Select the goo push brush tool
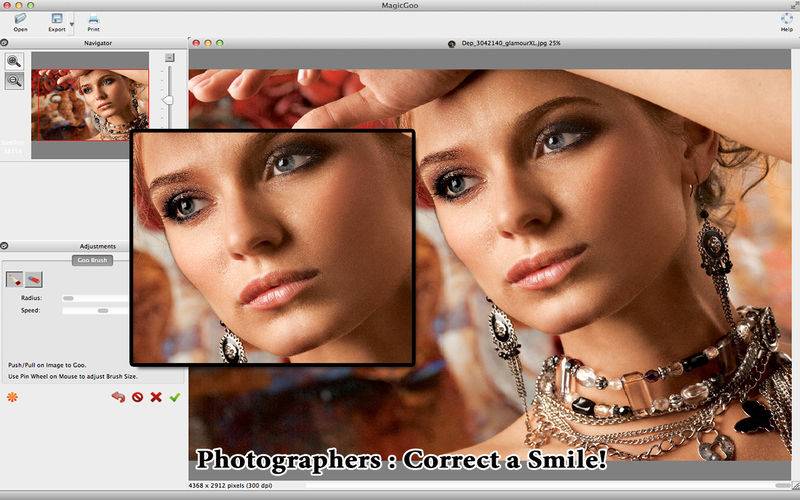Viewport: 800px width, 500px height. (x=16, y=279)
